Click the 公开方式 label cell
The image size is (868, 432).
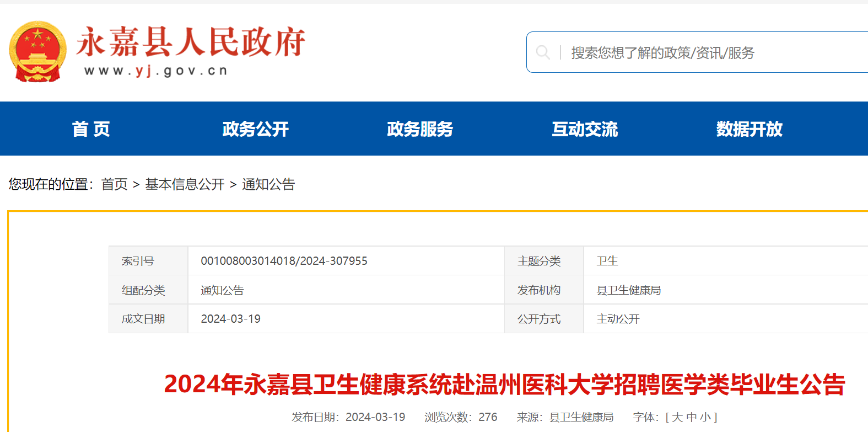pos(544,319)
